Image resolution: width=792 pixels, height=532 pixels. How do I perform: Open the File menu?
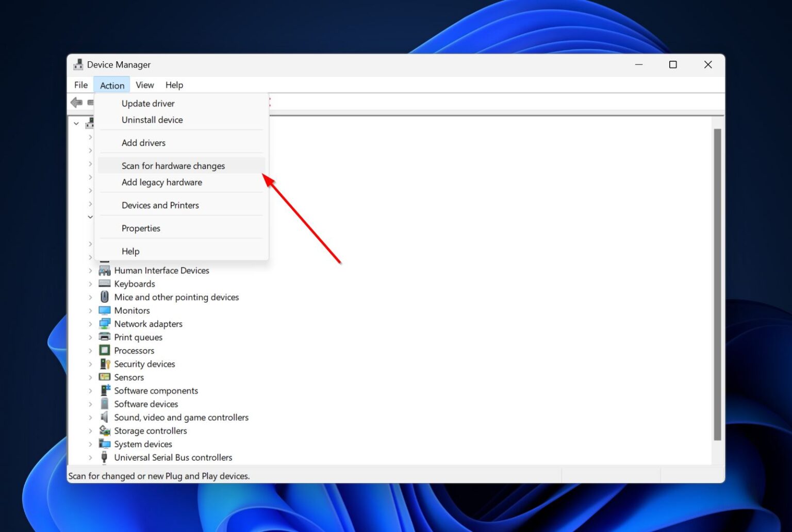(x=80, y=85)
